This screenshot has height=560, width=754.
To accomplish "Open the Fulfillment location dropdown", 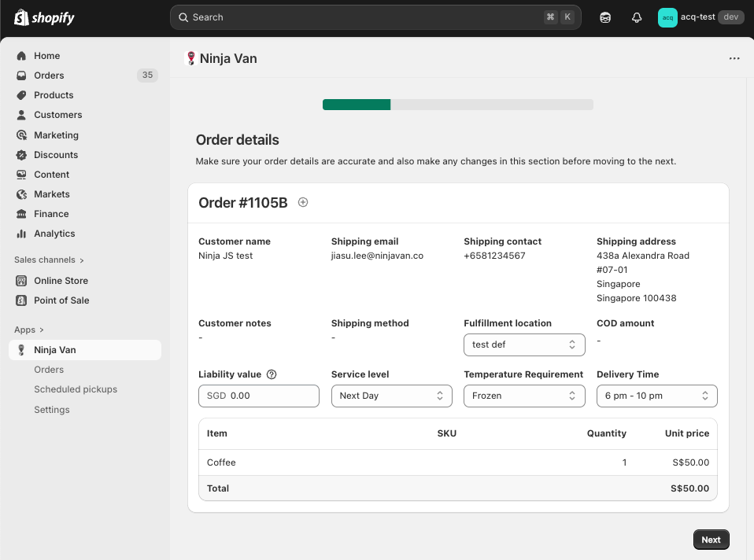I will tap(524, 344).
